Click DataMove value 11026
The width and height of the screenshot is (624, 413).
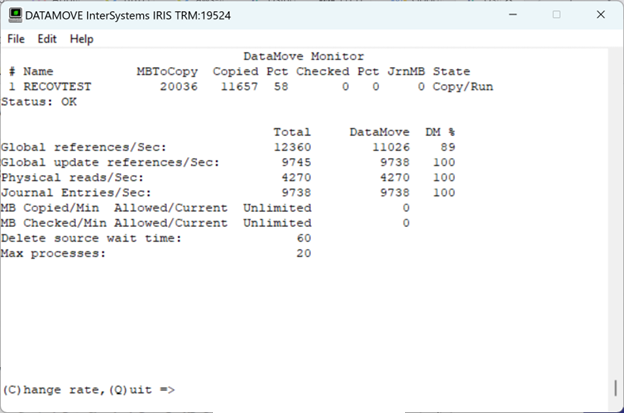(x=391, y=147)
